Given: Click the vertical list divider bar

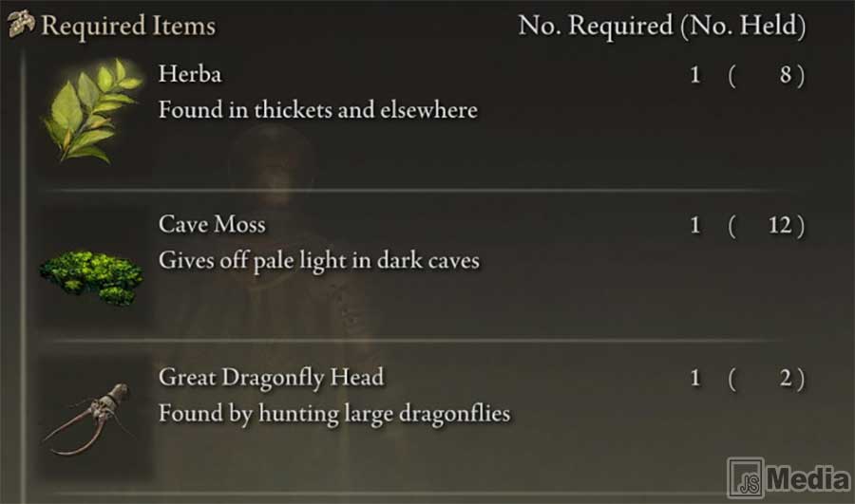Looking at the screenshot, I should [23, 276].
